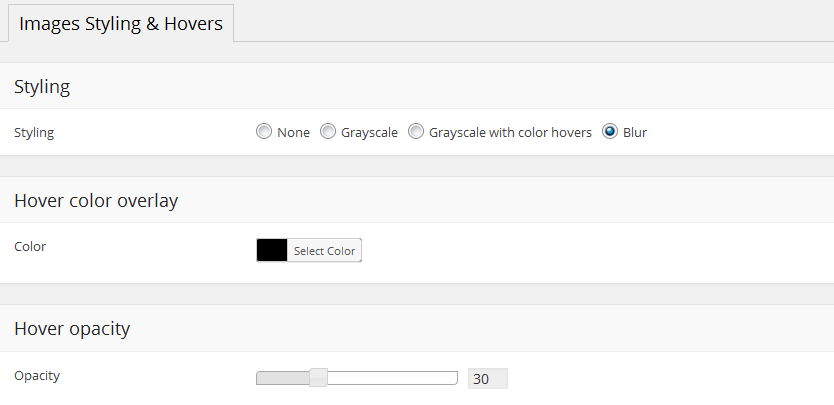834x405 pixels.
Task: Open the Images Styling & Hovers tab
Action: click(x=121, y=22)
